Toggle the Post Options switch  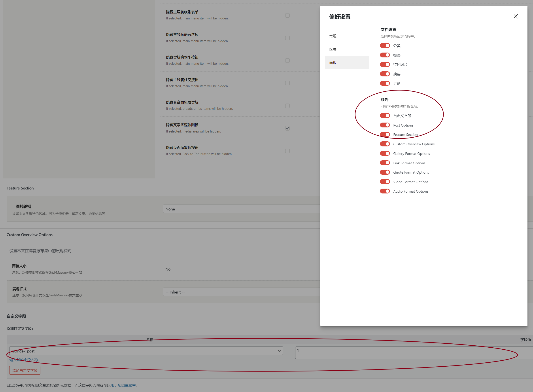384,125
